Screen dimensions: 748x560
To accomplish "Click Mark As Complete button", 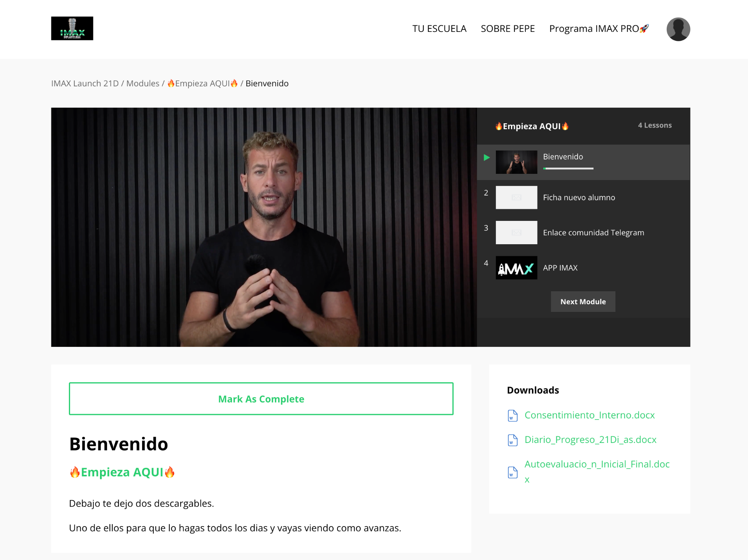I will (x=261, y=399).
